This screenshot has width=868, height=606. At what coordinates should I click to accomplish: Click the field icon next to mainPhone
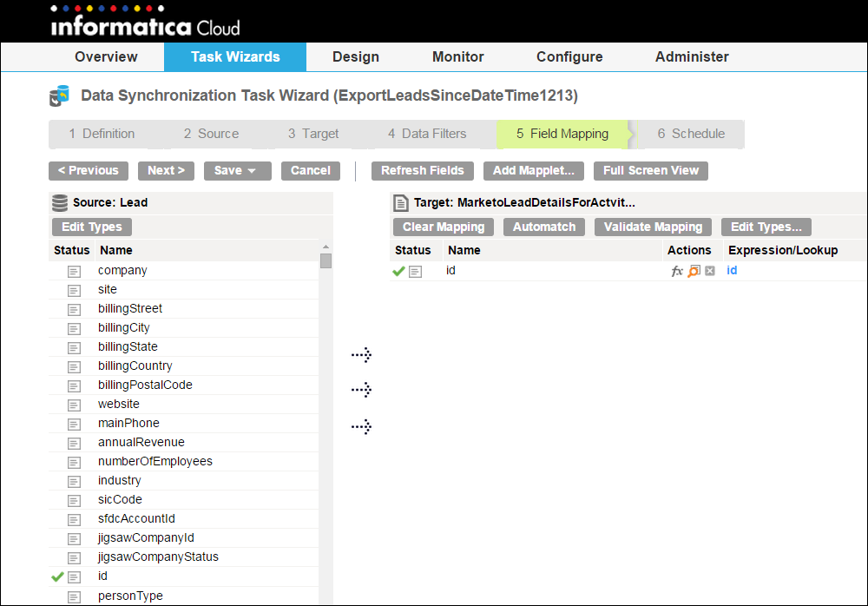(74, 425)
